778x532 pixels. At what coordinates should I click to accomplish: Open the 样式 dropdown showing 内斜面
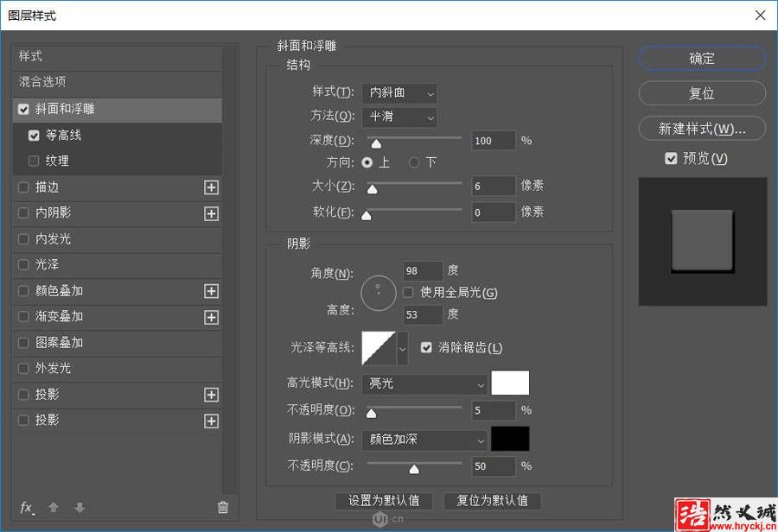400,93
